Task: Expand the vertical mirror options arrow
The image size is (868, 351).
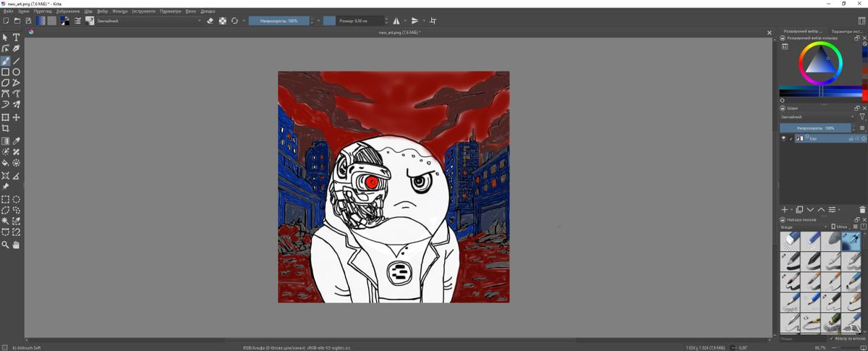Action: pyautogui.click(x=424, y=21)
